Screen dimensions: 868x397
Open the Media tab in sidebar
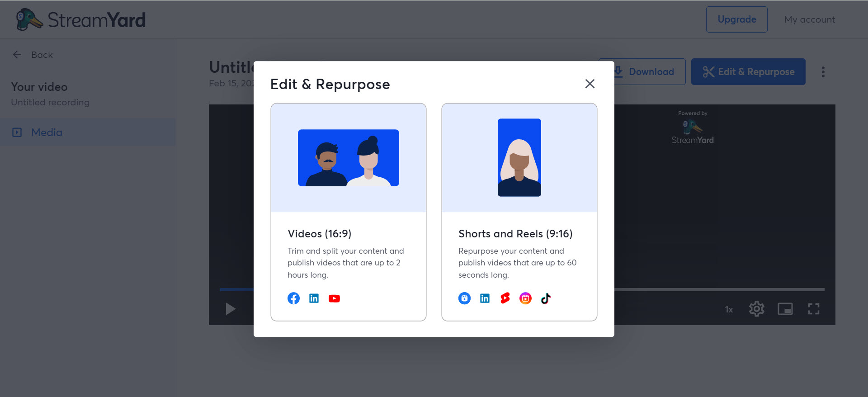coord(88,132)
